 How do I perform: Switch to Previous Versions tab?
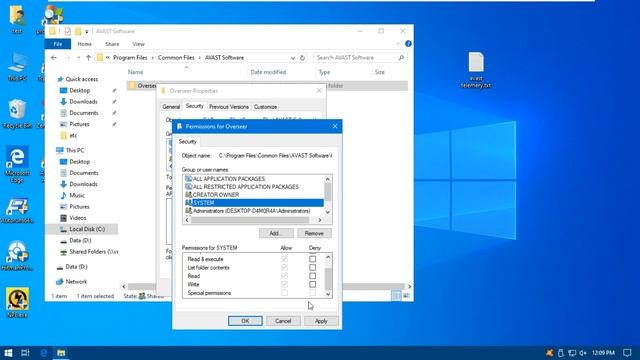229,107
